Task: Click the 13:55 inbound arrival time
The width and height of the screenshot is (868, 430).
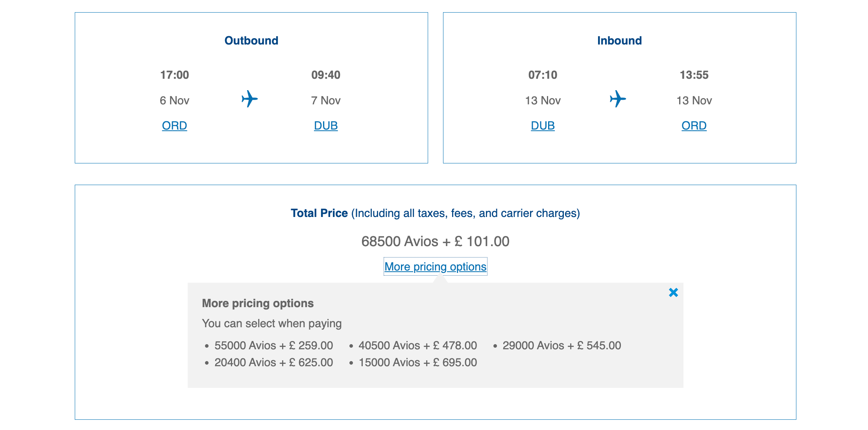Action: pos(694,75)
